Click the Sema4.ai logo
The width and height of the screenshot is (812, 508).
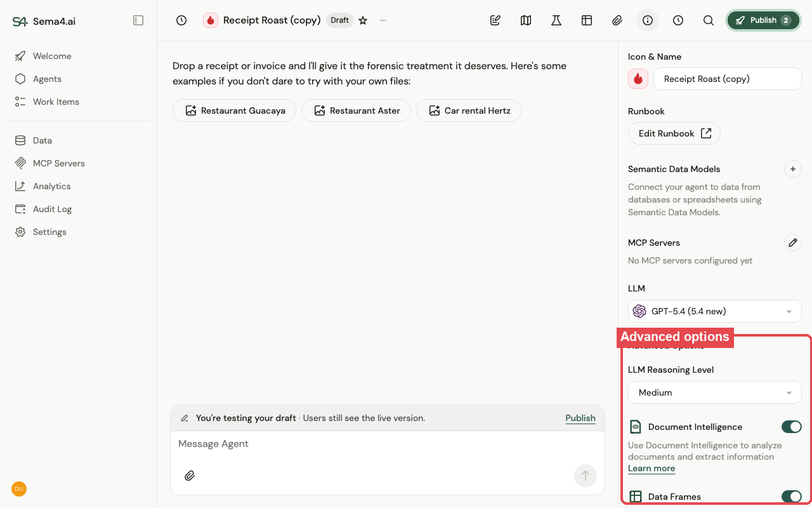click(x=44, y=21)
